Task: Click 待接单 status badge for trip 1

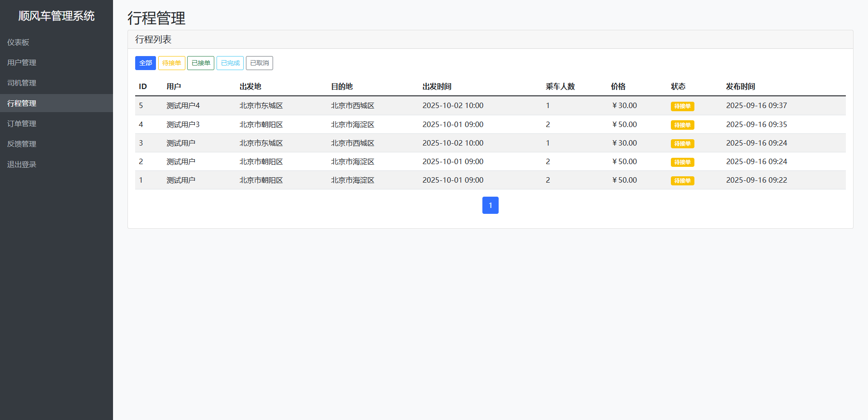Action: (682, 181)
